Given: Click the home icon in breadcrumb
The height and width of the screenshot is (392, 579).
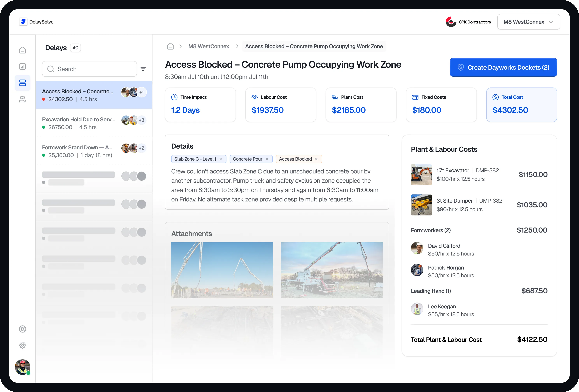Looking at the screenshot, I should coord(170,46).
